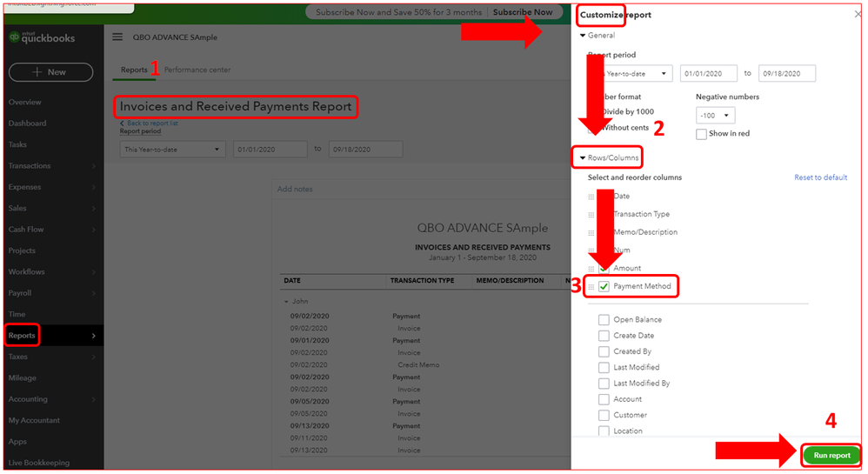The height and width of the screenshot is (474, 868).
Task: Click the panel's start date field 01/01/2020
Action: (x=708, y=74)
